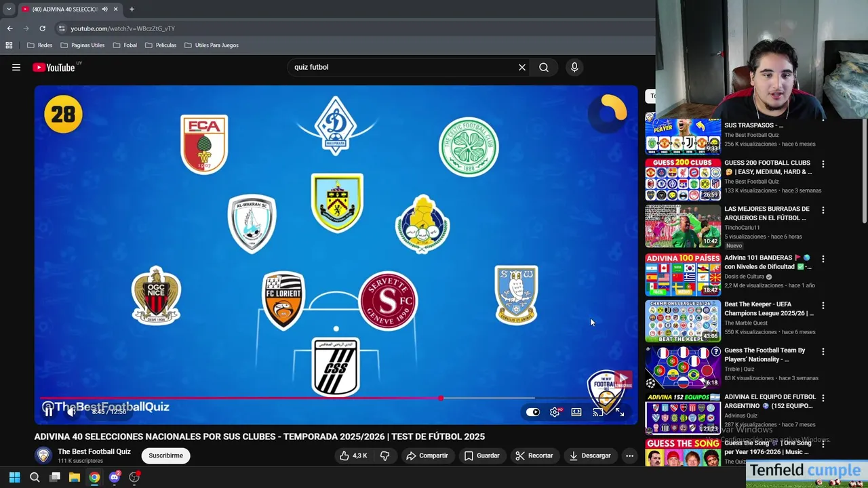The width and height of the screenshot is (868, 488).
Task: Open options for Adivina 101 BANDERAS video
Action: (823, 259)
